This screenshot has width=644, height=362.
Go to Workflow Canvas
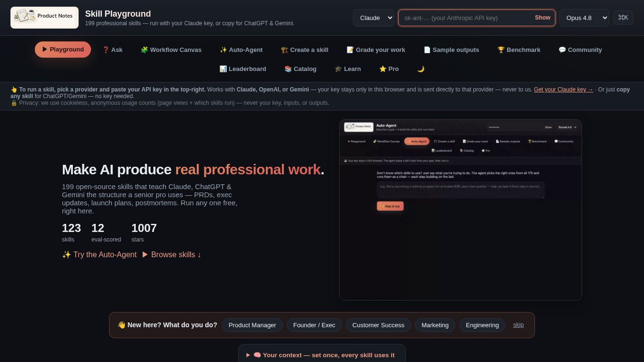tap(171, 50)
